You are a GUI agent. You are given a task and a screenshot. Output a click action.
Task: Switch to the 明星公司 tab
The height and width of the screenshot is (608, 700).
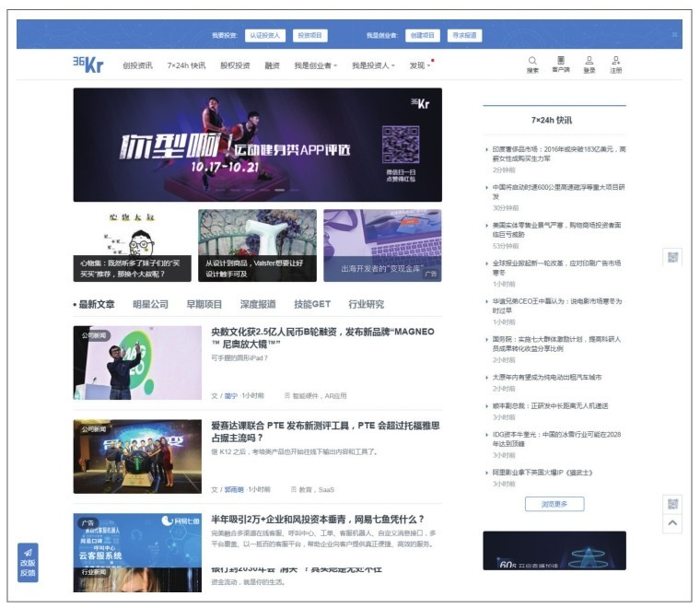[150, 304]
